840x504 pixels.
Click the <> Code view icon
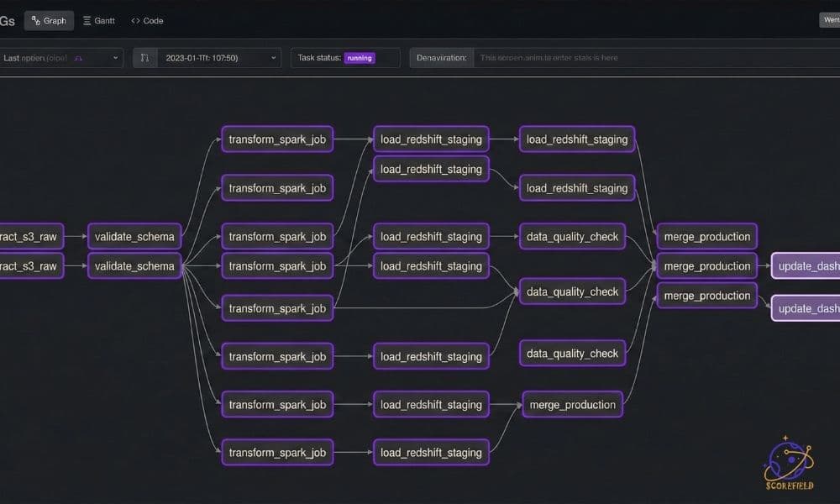pyautogui.click(x=137, y=20)
